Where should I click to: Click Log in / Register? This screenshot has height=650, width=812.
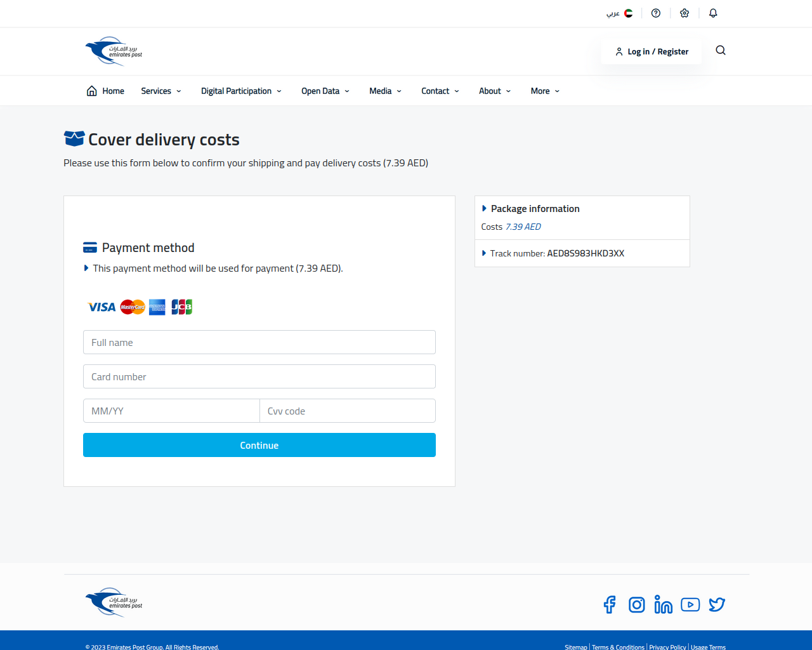tap(652, 51)
